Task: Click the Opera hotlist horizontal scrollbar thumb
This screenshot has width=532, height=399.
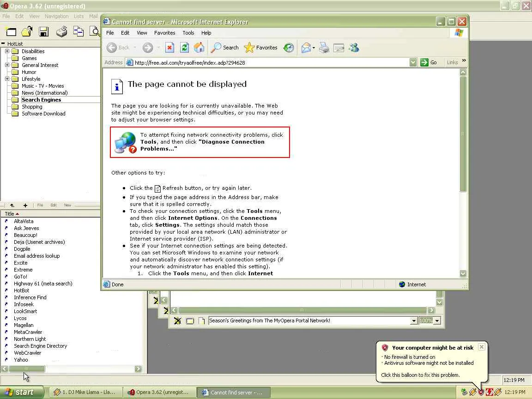Action: point(26,369)
